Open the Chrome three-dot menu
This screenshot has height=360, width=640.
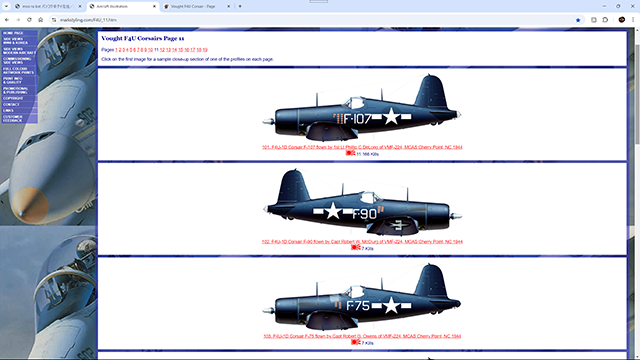(x=633, y=20)
